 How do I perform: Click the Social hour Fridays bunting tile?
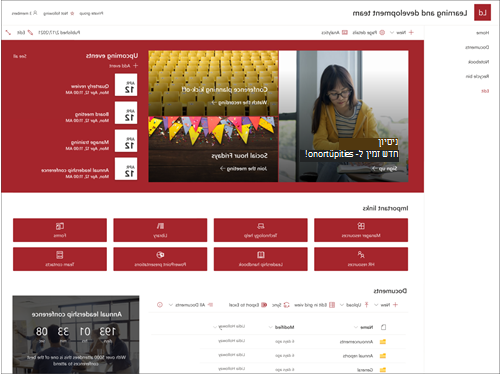[x=213, y=149]
